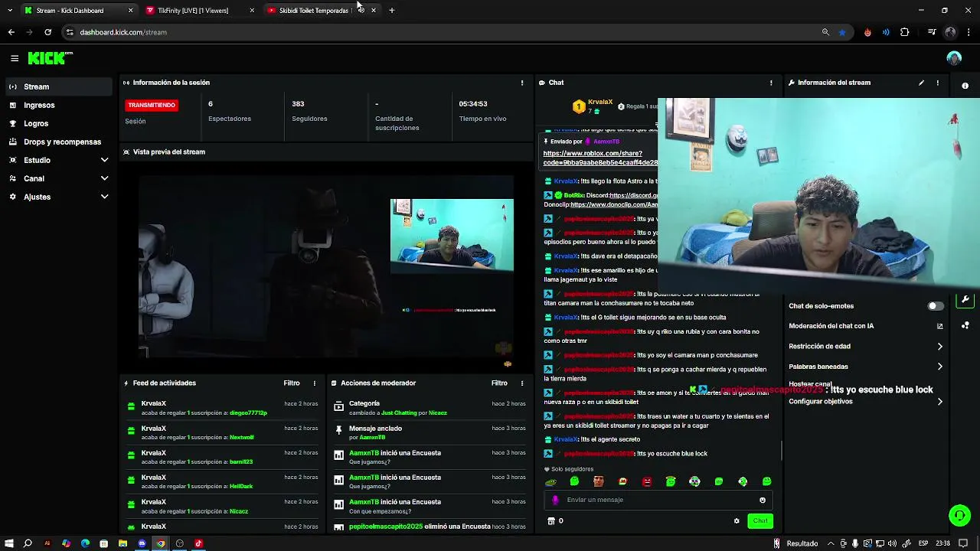Viewport: 980px width, 551px height.
Task: Toggle Chat de solo-emotes switch
Action: [x=936, y=306]
